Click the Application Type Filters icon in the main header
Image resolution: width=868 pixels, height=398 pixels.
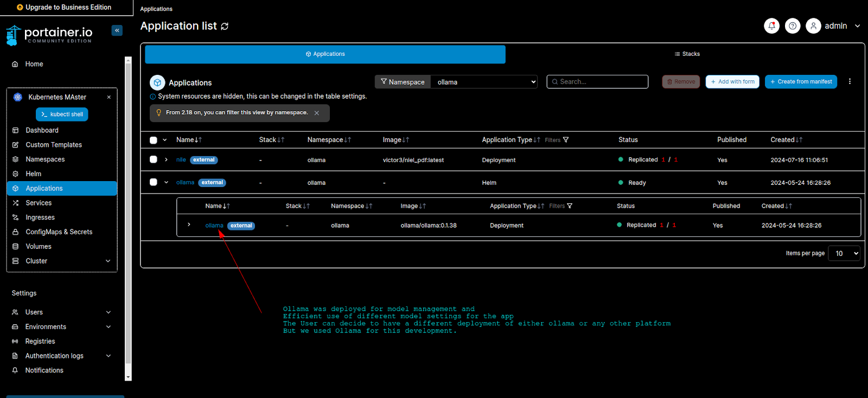point(566,140)
